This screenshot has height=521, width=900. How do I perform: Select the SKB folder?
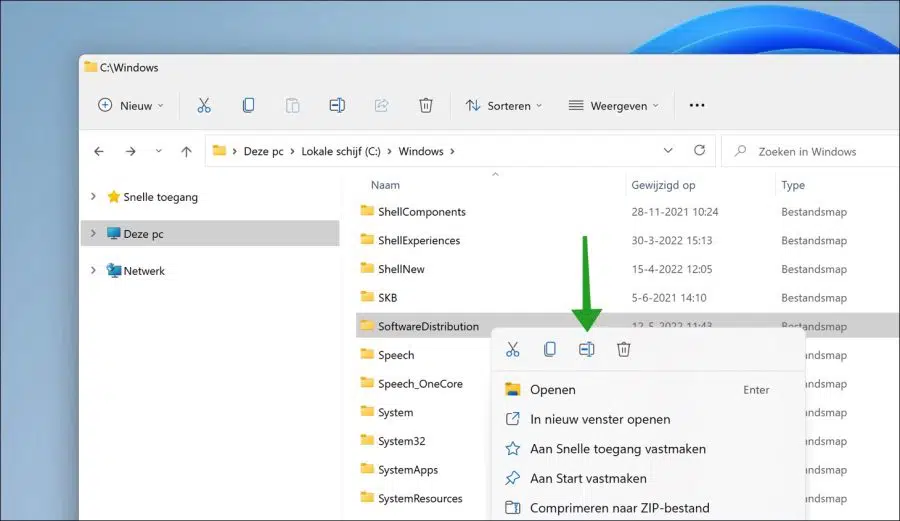point(387,298)
